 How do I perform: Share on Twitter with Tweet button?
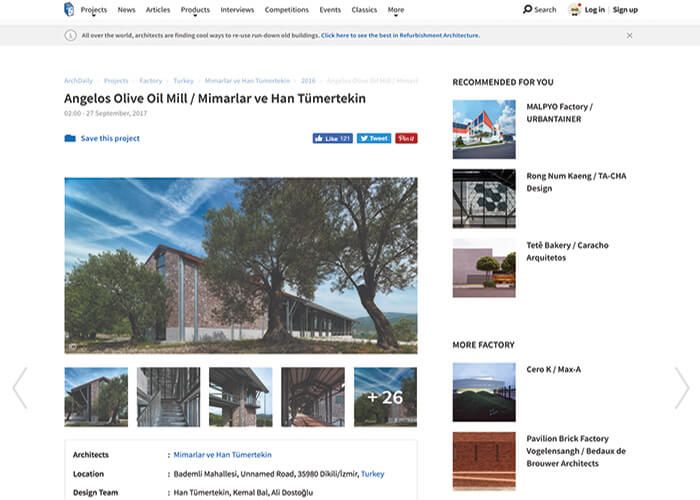pyautogui.click(x=374, y=138)
